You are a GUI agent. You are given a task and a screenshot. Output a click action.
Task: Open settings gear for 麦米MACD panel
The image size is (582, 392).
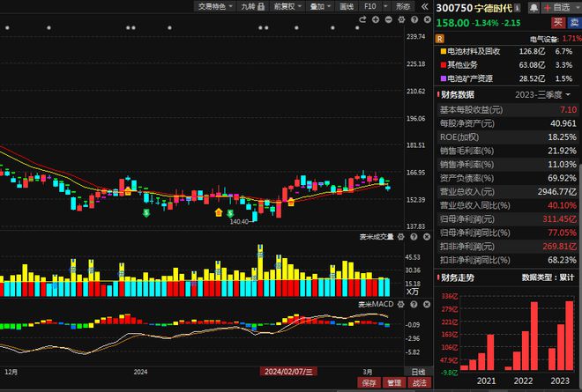point(401,304)
